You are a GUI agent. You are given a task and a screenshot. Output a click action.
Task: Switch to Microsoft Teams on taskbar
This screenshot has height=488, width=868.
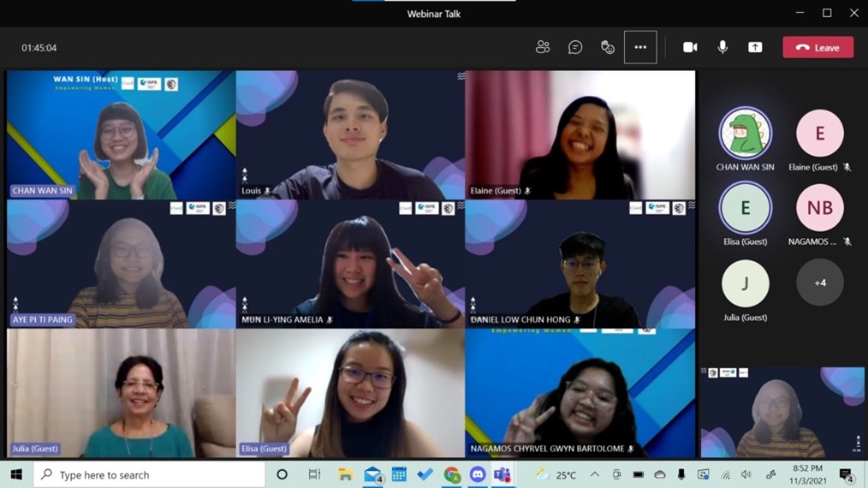502,474
